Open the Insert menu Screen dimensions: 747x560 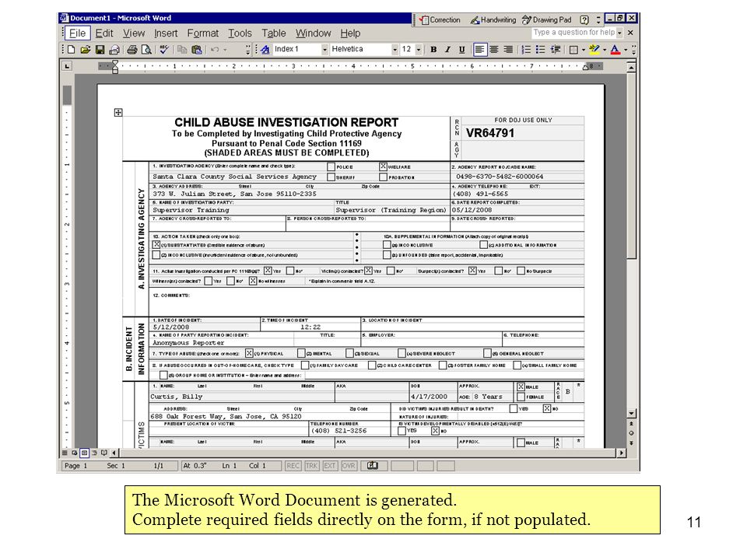[x=166, y=33]
